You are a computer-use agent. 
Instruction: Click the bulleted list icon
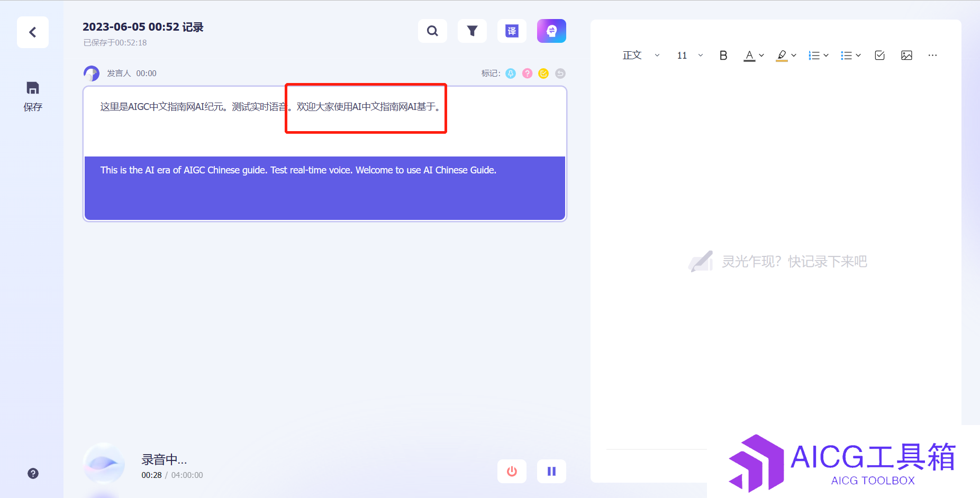click(x=846, y=55)
